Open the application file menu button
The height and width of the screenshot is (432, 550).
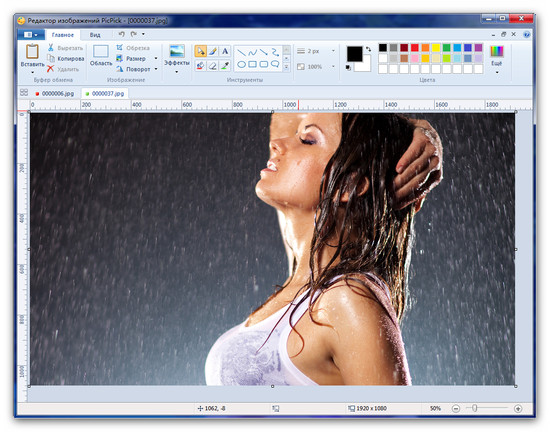(31, 35)
